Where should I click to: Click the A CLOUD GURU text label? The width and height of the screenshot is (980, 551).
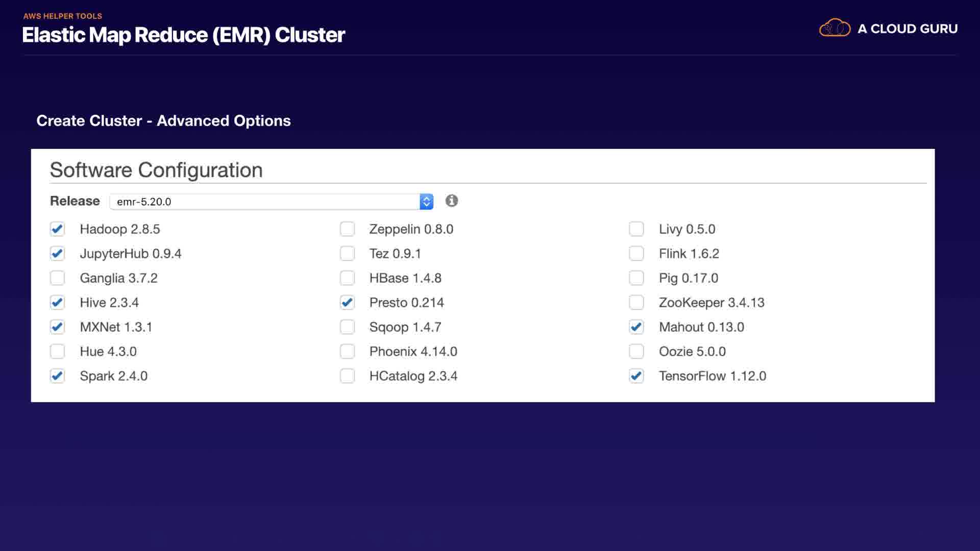pos(907,29)
